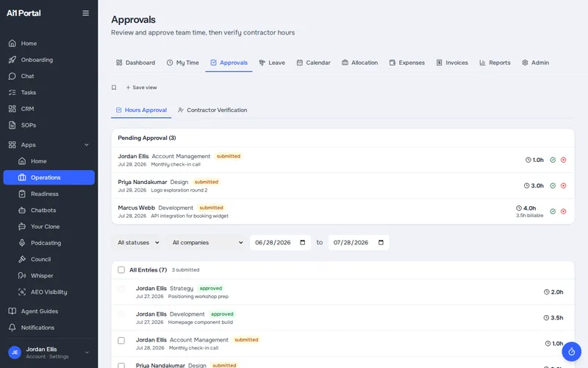Expand the All companies filter dropdown
This screenshot has width=588, height=368.
pyautogui.click(x=207, y=243)
